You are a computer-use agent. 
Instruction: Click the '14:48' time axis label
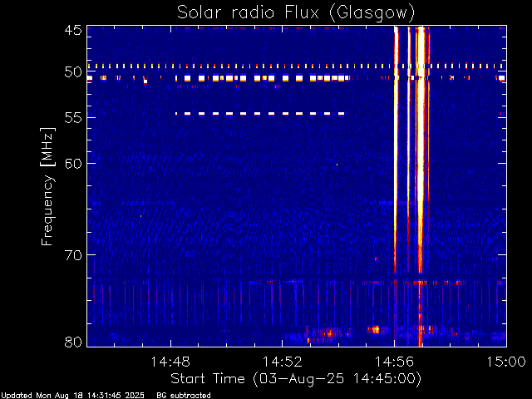(x=170, y=362)
